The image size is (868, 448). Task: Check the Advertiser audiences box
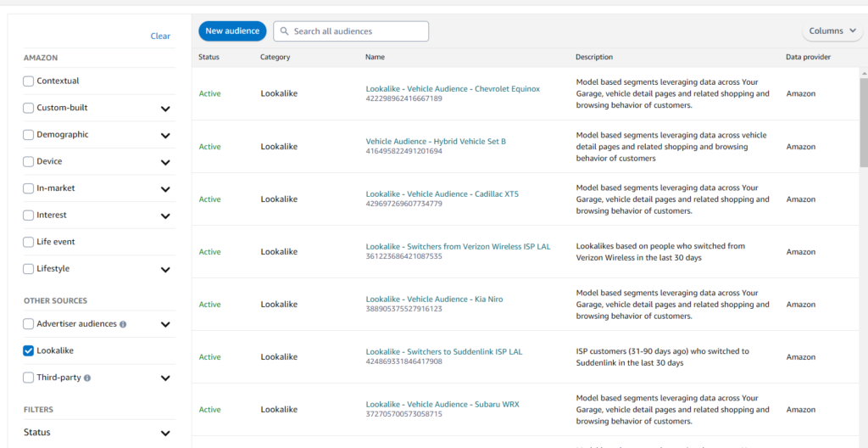click(28, 324)
